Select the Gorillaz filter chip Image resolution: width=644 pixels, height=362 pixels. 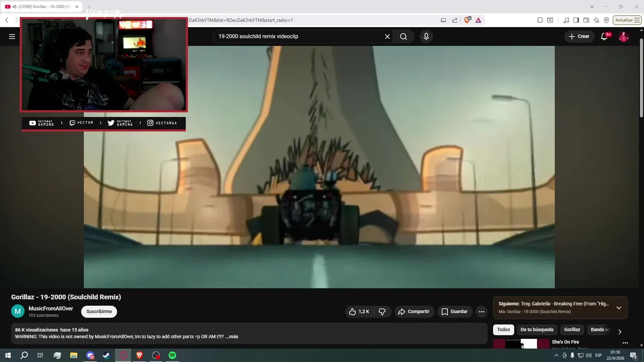572,330
